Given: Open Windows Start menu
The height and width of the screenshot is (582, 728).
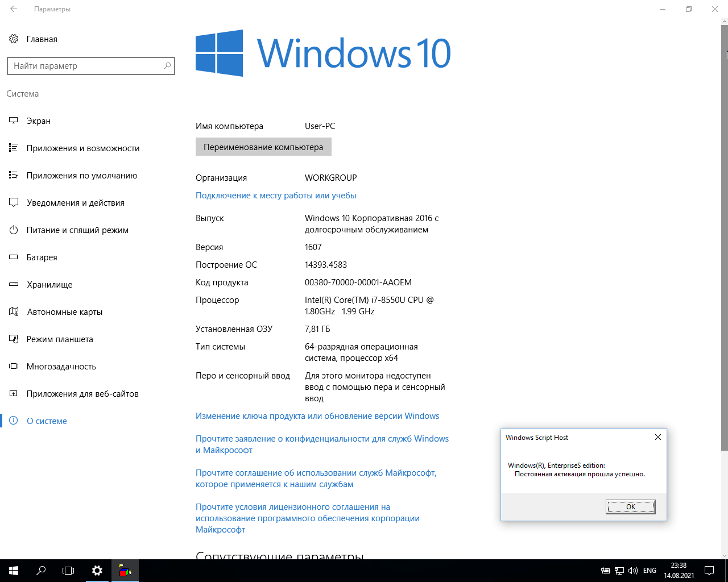Looking at the screenshot, I should click(14, 571).
